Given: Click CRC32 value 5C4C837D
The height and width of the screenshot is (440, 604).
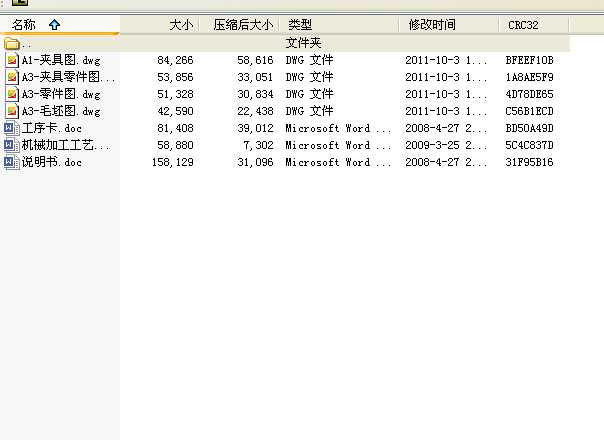Looking at the screenshot, I should 529,145.
